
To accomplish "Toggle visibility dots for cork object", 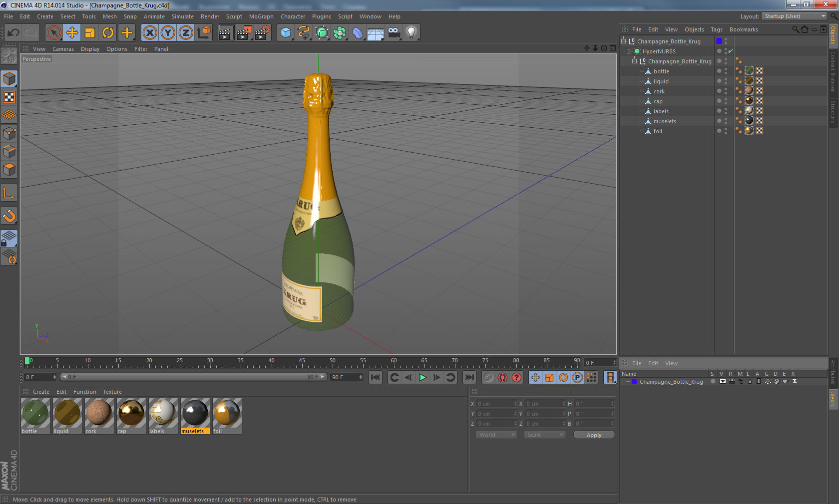I will [726, 91].
